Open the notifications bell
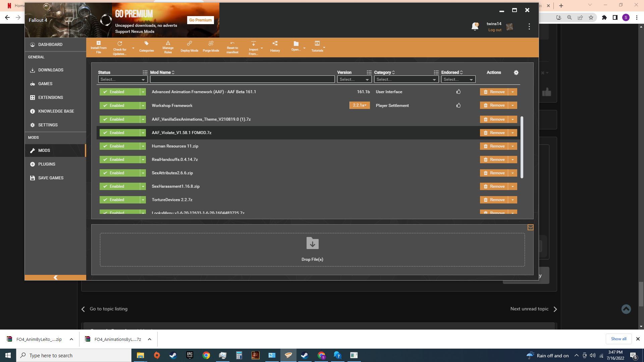The height and width of the screenshot is (362, 644). [x=475, y=26]
